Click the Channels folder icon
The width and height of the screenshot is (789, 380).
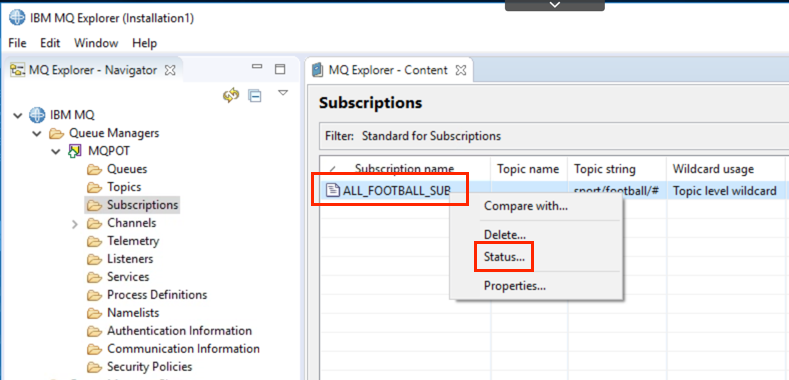click(95, 223)
